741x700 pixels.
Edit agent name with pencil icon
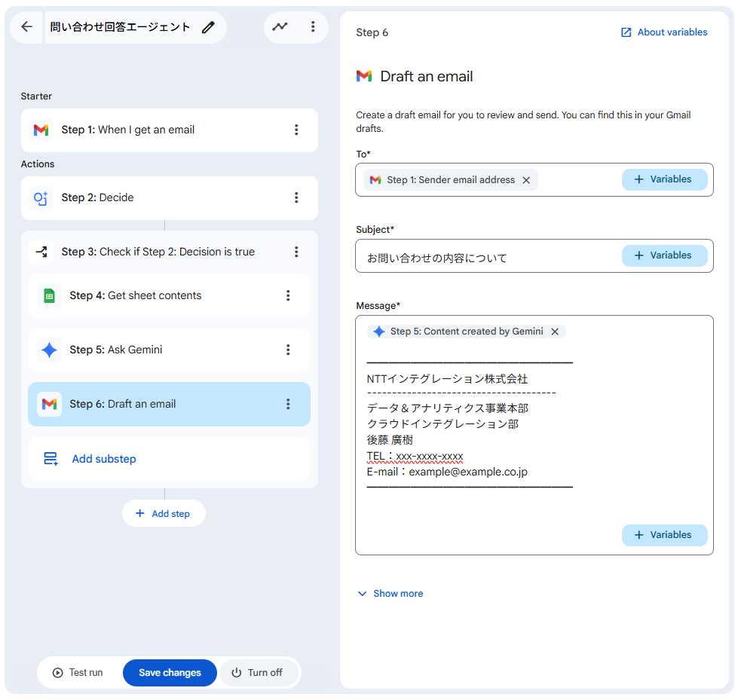tap(208, 28)
